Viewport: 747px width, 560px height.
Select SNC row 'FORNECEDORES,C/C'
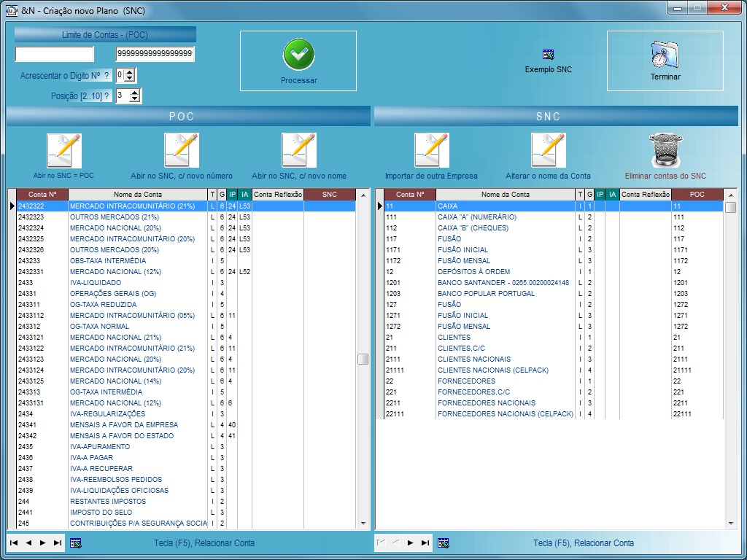tap(554, 392)
